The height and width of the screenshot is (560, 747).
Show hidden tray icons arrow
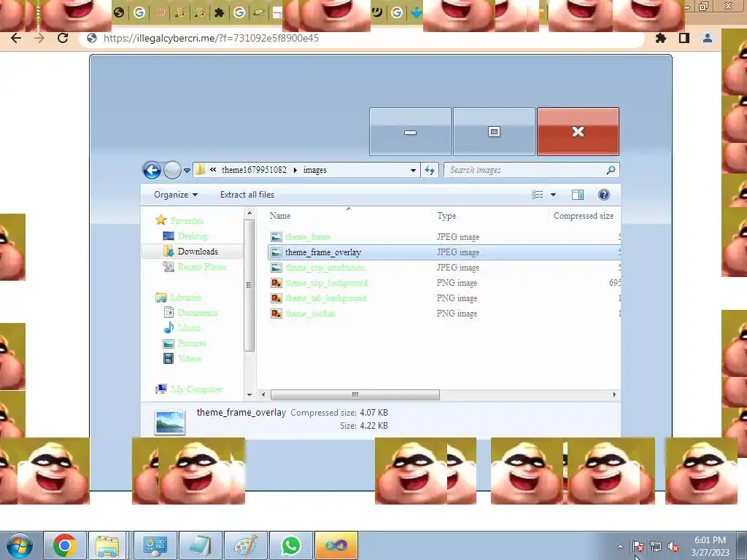pos(620,547)
